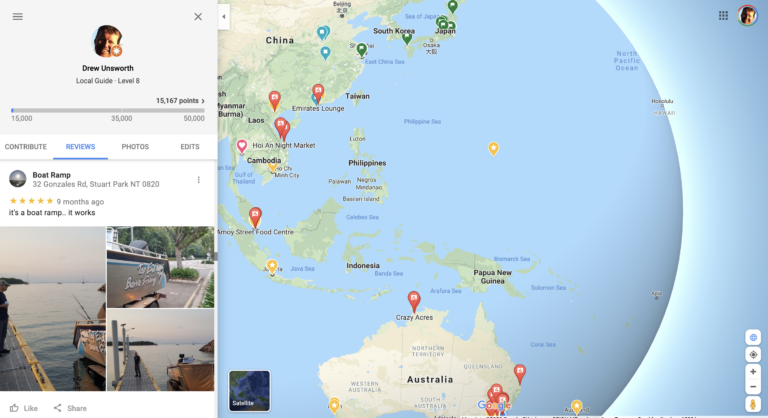Share the Boat Ramp review
768x418 pixels.
pos(70,408)
